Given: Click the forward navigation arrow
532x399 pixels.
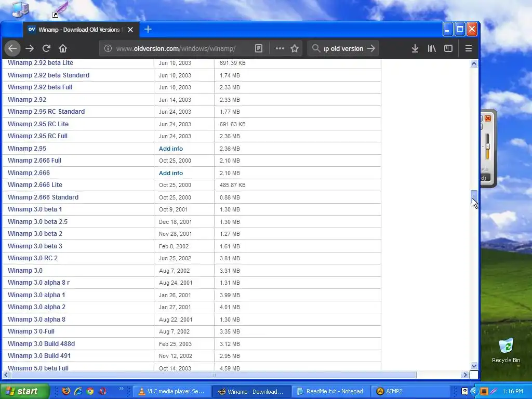Looking at the screenshot, I should click(x=30, y=48).
